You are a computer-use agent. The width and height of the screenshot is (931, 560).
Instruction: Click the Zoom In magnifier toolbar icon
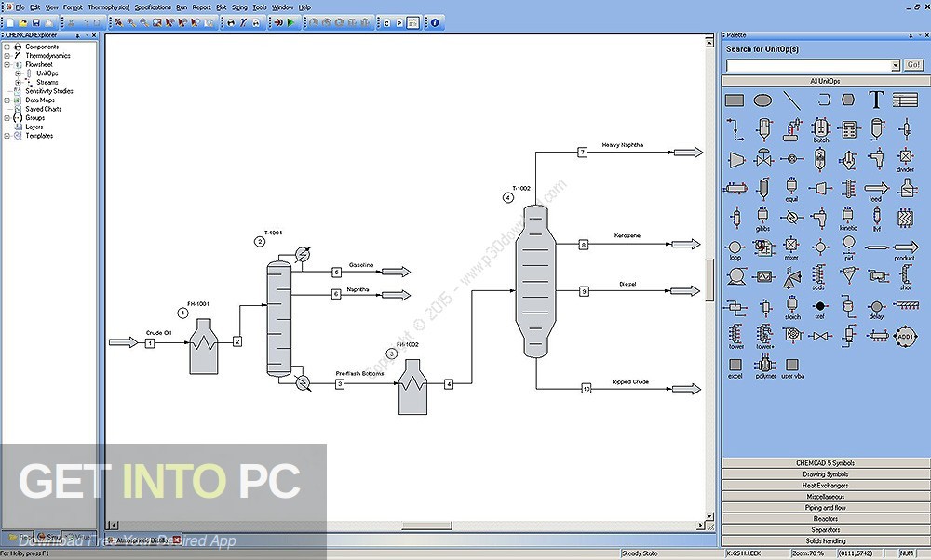pos(131,22)
